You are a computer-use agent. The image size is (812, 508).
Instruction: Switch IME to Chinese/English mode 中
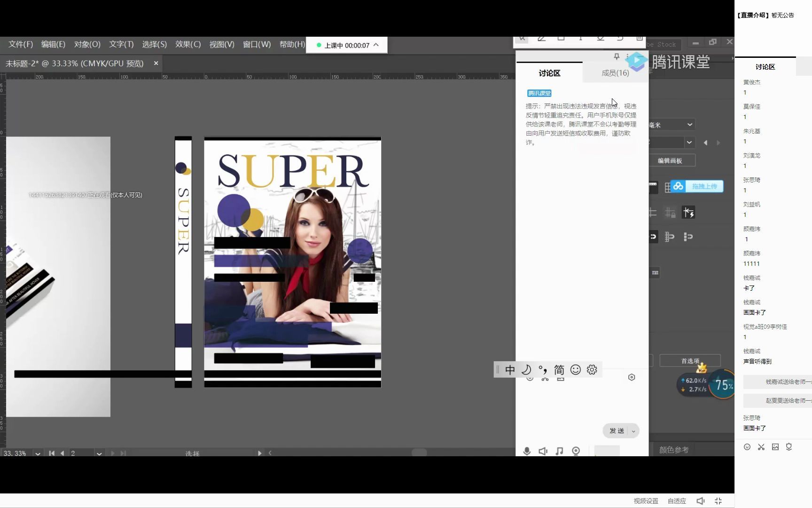510,370
